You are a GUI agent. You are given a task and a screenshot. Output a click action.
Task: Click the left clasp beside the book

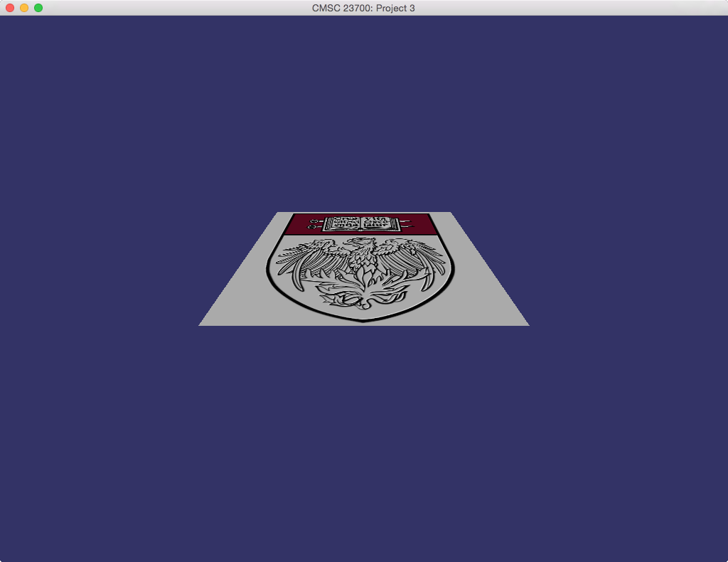315,225
